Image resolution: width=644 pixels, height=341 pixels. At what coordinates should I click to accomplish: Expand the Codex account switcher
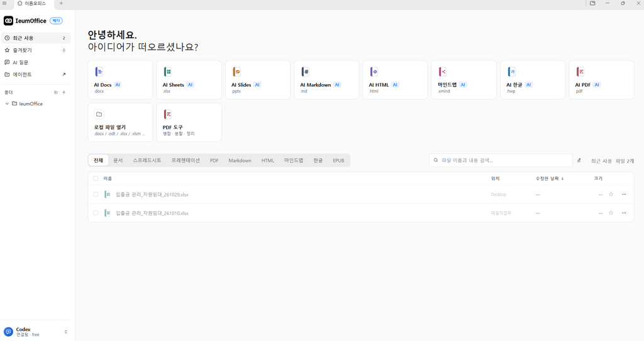pyautogui.click(x=65, y=332)
